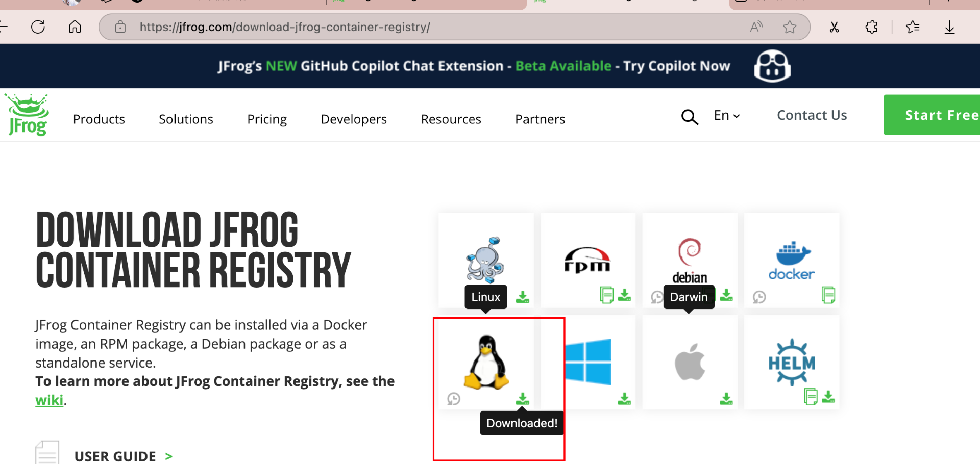This screenshot has height=464, width=980.
Task: Click the download icon on the Apple tile
Action: click(726, 398)
